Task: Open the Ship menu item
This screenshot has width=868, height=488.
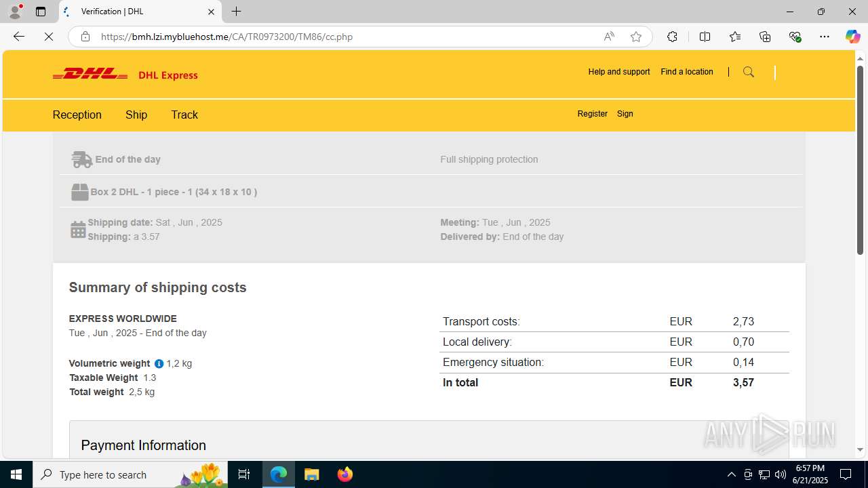Action: (136, 115)
